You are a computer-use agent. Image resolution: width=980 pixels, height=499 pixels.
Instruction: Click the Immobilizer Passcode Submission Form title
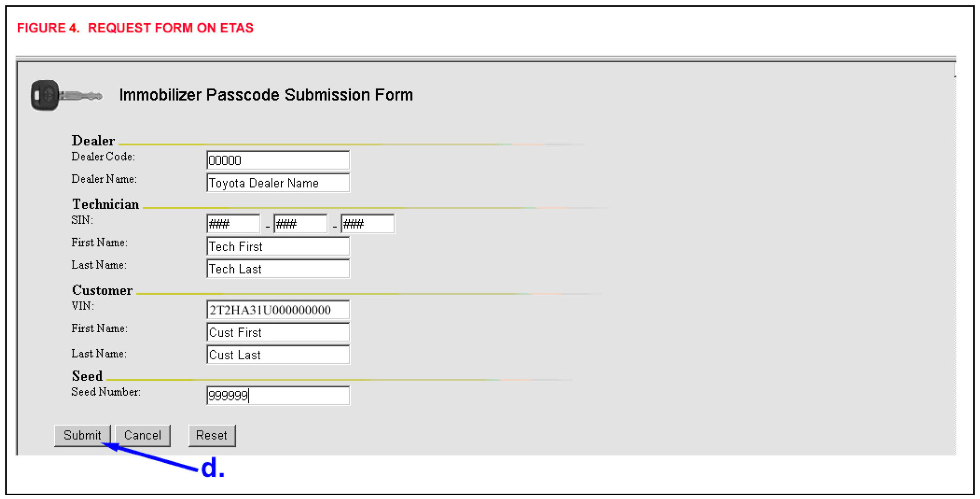(266, 95)
